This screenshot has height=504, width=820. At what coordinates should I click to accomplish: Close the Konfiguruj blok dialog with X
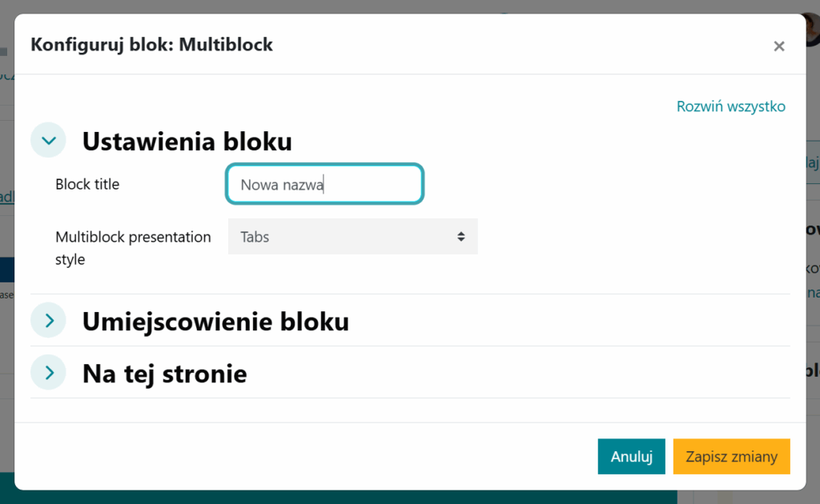778,46
